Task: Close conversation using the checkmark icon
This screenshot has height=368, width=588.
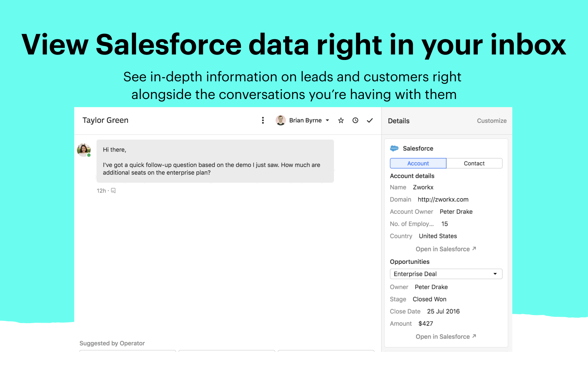Action: click(370, 120)
